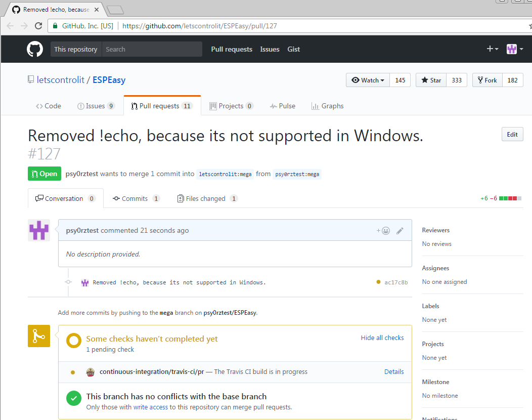Image resolution: width=532 pixels, height=420 pixels.
Task: Click the pending checks circle icon
Action: tap(74, 341)
